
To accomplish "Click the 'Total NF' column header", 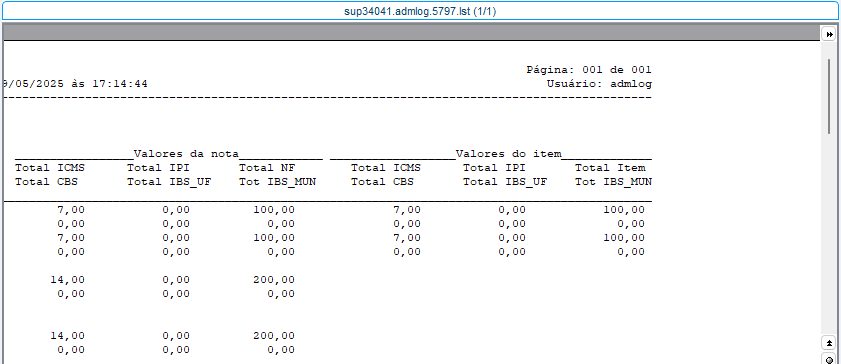I will click(x=267, y=168).
